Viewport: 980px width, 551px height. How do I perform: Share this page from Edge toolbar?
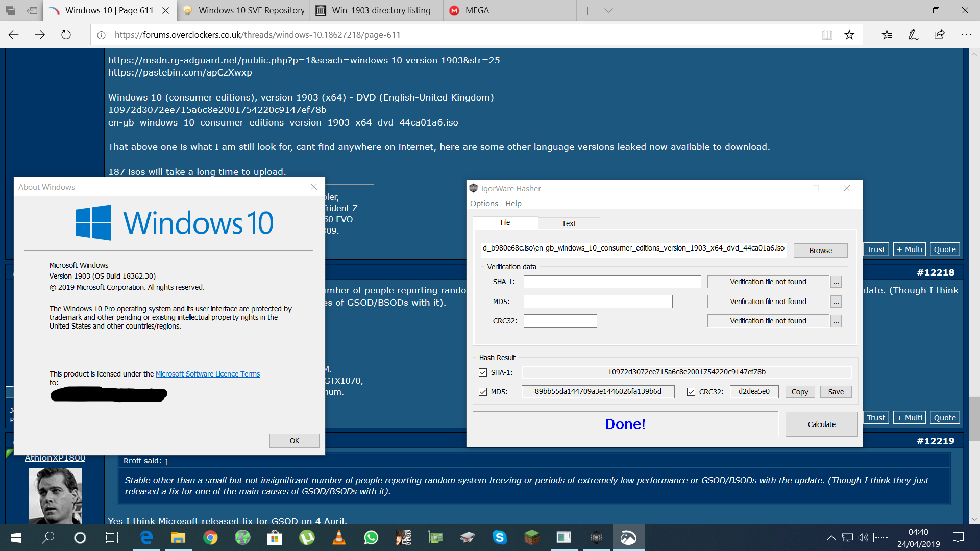pos(939,35)
